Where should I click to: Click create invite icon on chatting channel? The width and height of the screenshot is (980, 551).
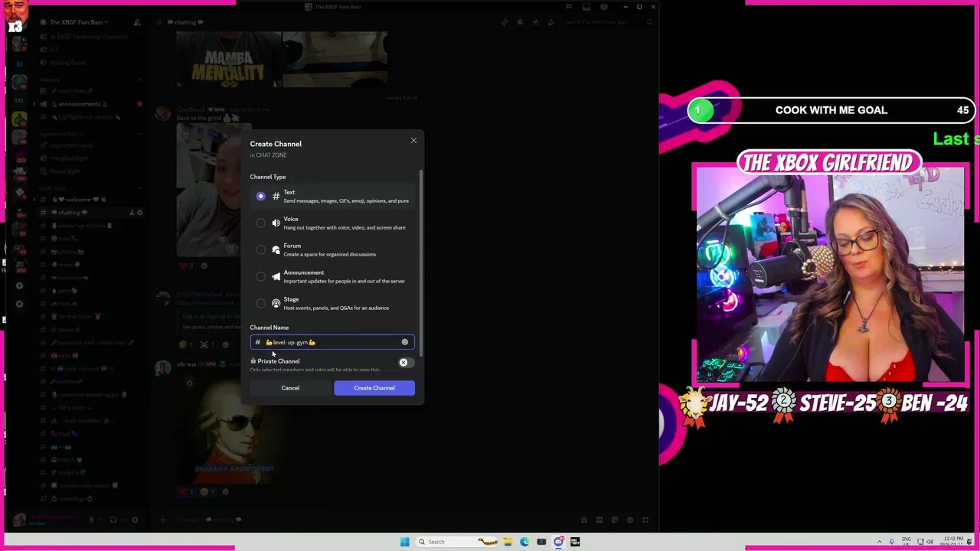click(132, 213)
